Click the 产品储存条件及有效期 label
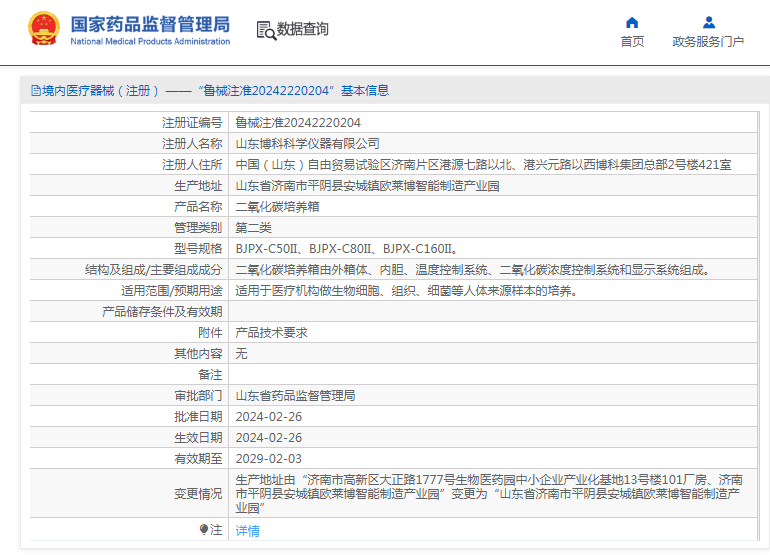The width and height of the screenshot is (770, 555). tap(162, 312)
